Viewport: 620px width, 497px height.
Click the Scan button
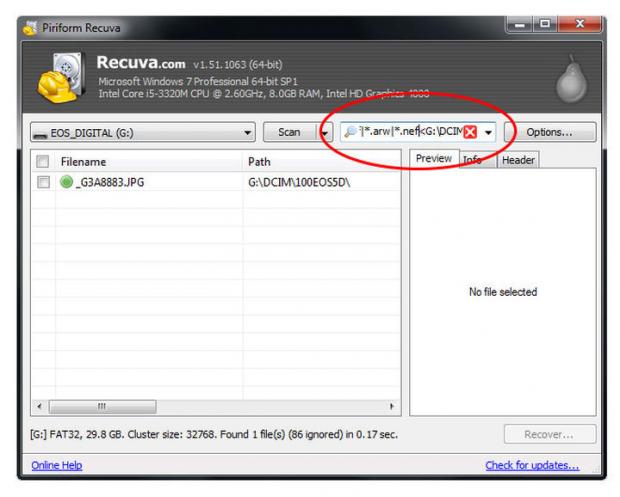click(x=288, y=132)
